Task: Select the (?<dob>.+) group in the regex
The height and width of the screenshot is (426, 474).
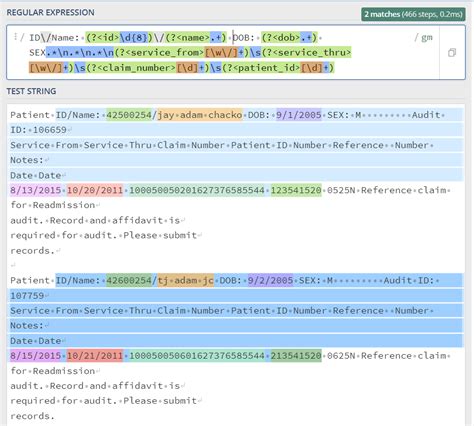Action: pyautogui.click(x=290, y=37)
